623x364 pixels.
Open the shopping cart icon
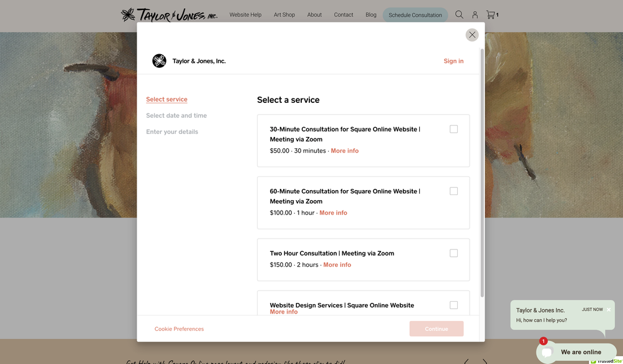click(x=491, y=14)
